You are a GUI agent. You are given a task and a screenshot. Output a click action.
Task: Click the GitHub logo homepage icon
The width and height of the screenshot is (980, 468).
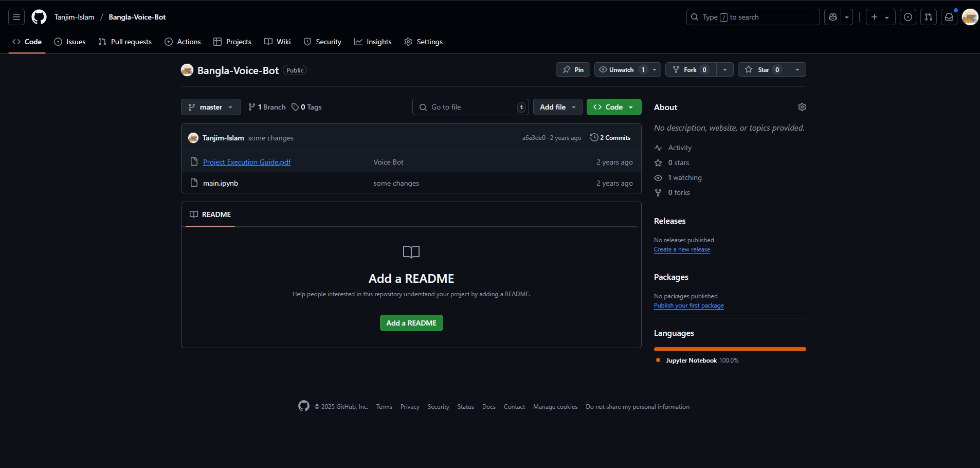click(39, 17)
